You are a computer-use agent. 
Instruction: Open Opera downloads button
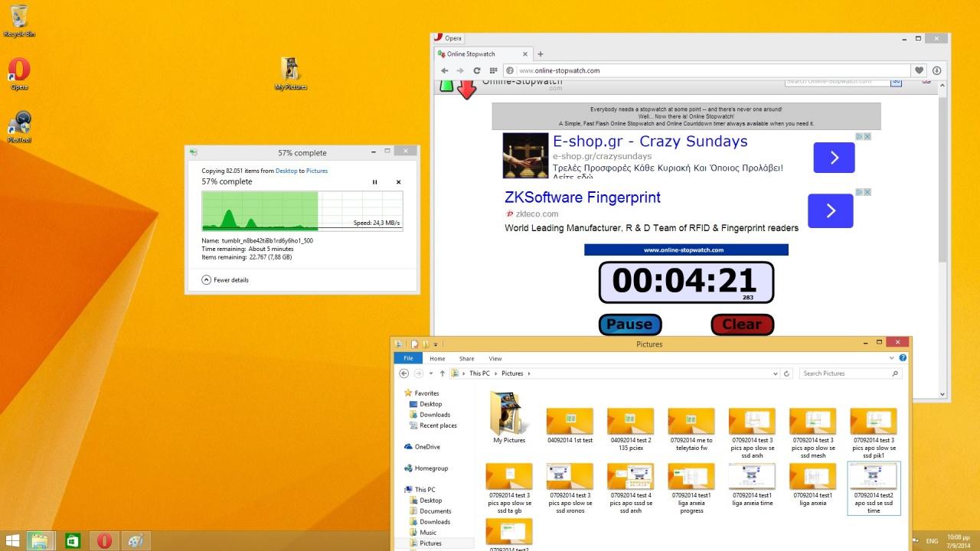tap(936, 70)
